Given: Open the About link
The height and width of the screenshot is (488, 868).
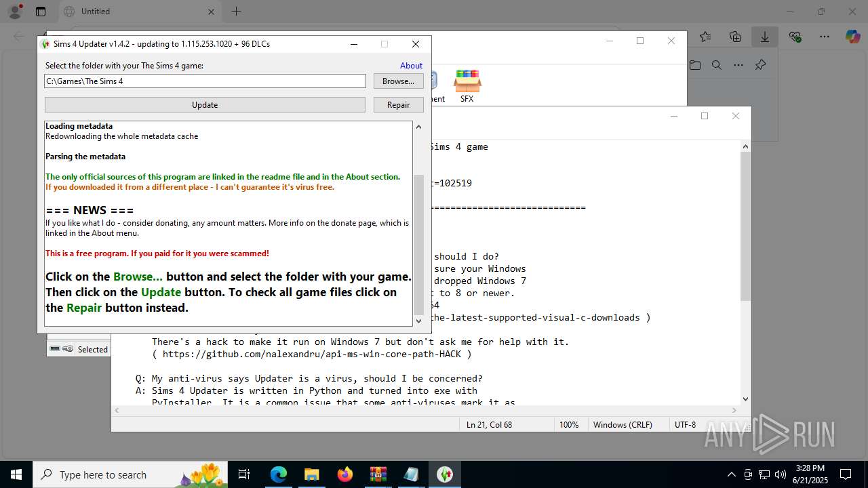Looking at the screenshot, I should pyautogui.click(x=411, y=66).
